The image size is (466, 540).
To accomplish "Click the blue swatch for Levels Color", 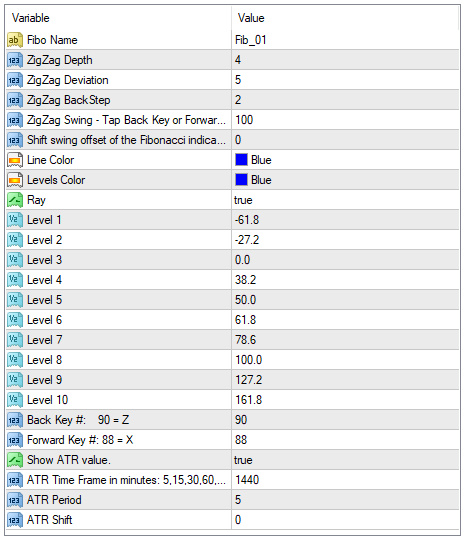I will 241,180.
